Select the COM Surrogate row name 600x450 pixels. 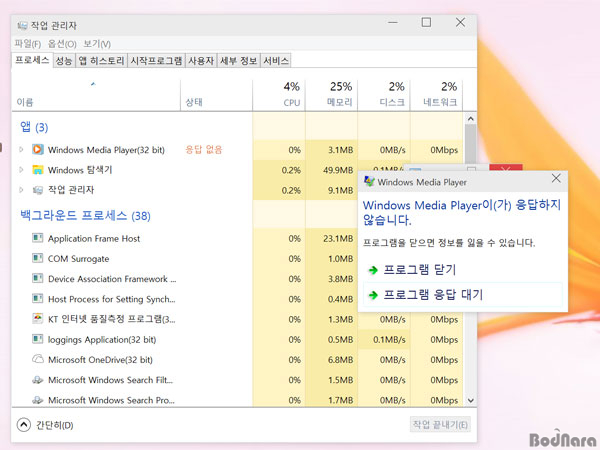(x=78, y=259)
